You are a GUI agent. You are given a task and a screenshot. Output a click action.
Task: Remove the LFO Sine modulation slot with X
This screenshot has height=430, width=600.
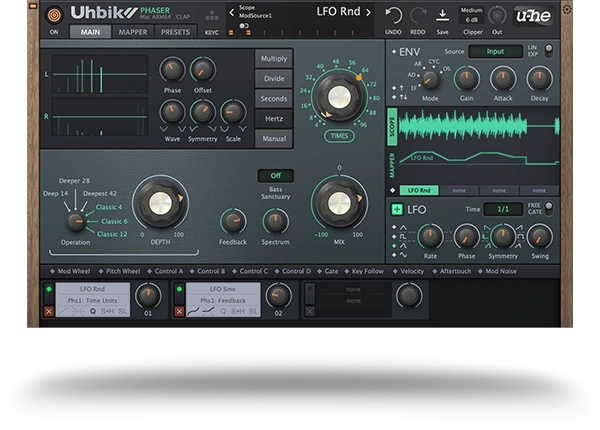point(178,311)
